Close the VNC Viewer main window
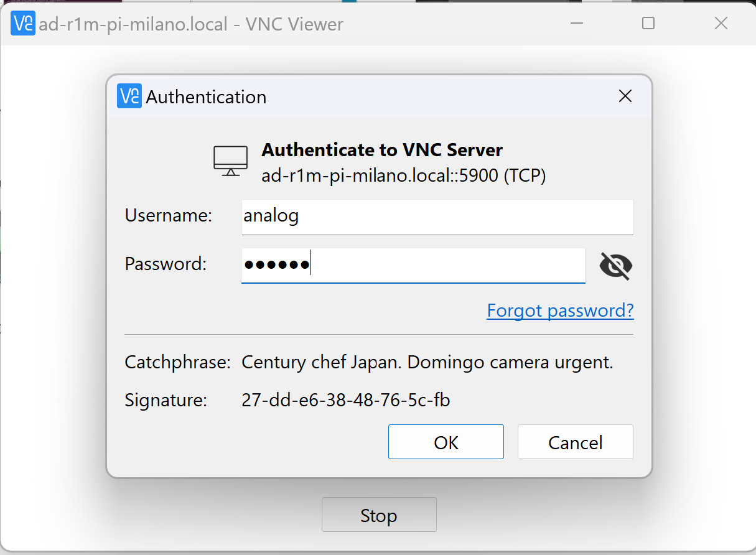 (721, 24)
